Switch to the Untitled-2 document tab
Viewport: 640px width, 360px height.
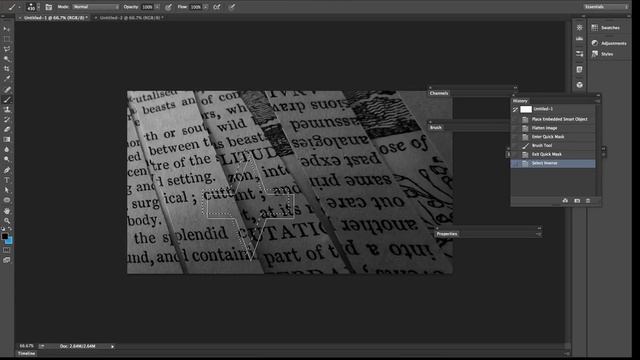(x=131, y=18)
